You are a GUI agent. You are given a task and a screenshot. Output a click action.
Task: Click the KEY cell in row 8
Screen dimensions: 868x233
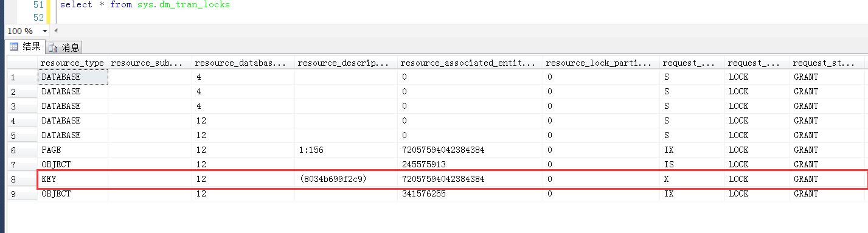[x=73, y=179]
